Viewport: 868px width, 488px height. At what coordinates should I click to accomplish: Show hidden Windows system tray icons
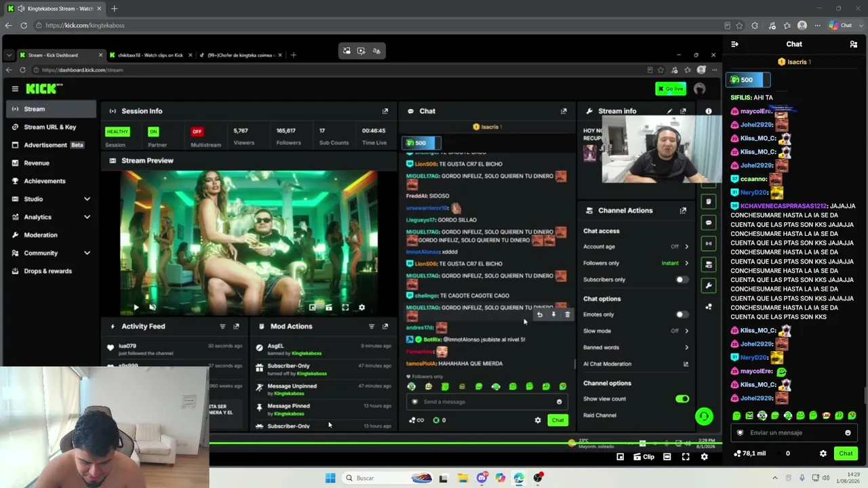(775, 478)
